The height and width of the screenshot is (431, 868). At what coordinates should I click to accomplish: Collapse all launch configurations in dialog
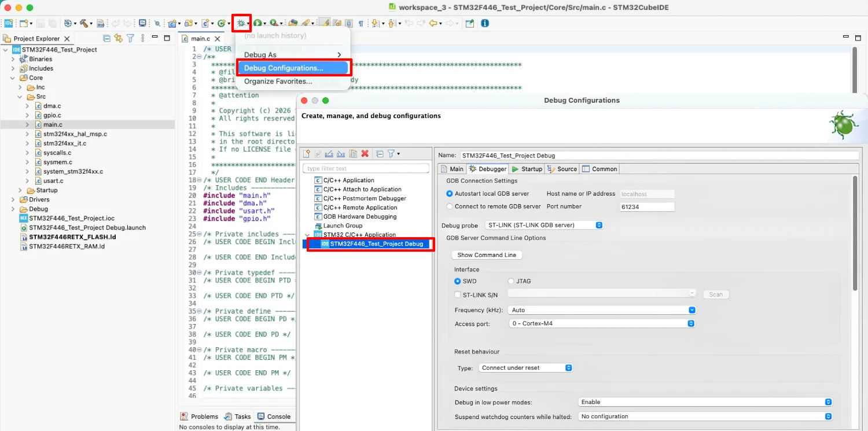(x=380, y=153)
